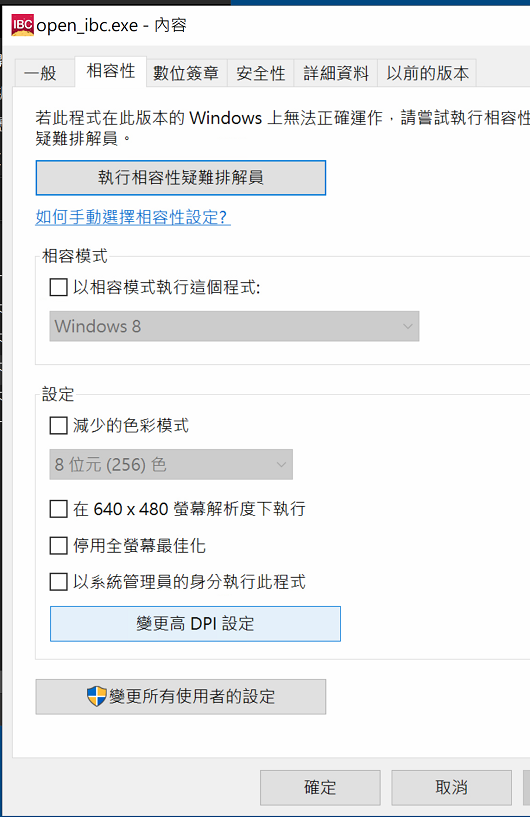
Task: Select the 安全性 tab
Action: tap(261, 73)
